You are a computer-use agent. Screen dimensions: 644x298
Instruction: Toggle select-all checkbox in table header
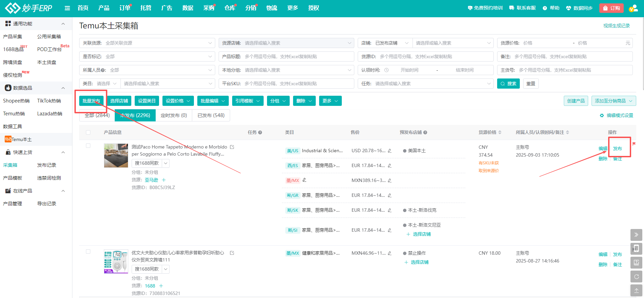pos(88,133)
